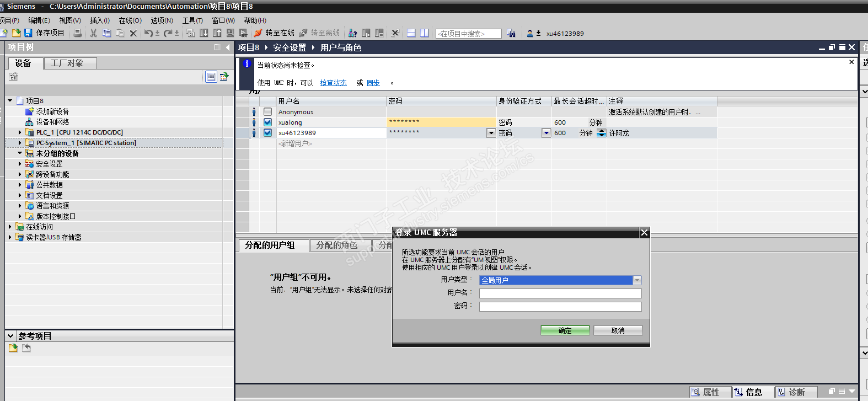Click the start runtime RT icon
Viewport: 868px width, 401px height.
click(243, 33)
